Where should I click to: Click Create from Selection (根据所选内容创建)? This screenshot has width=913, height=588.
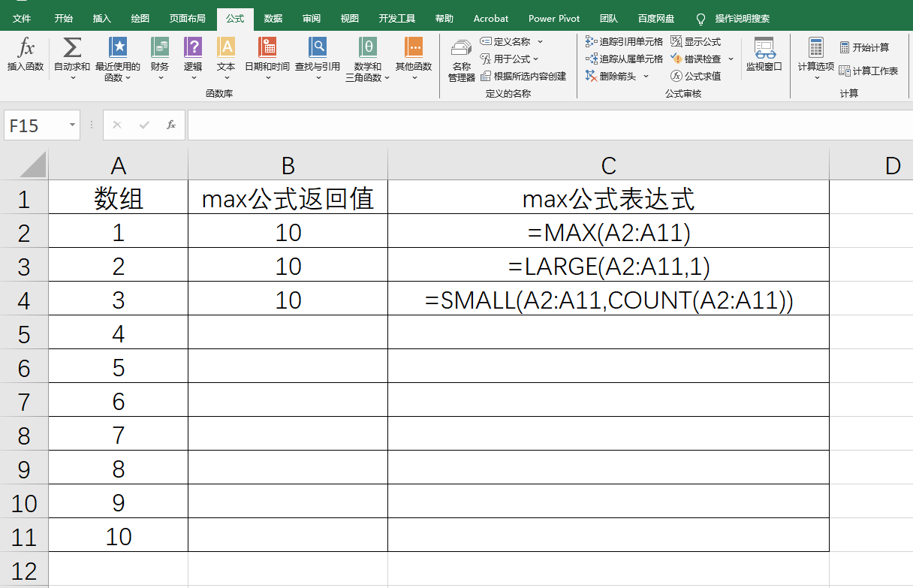point(523,76)
